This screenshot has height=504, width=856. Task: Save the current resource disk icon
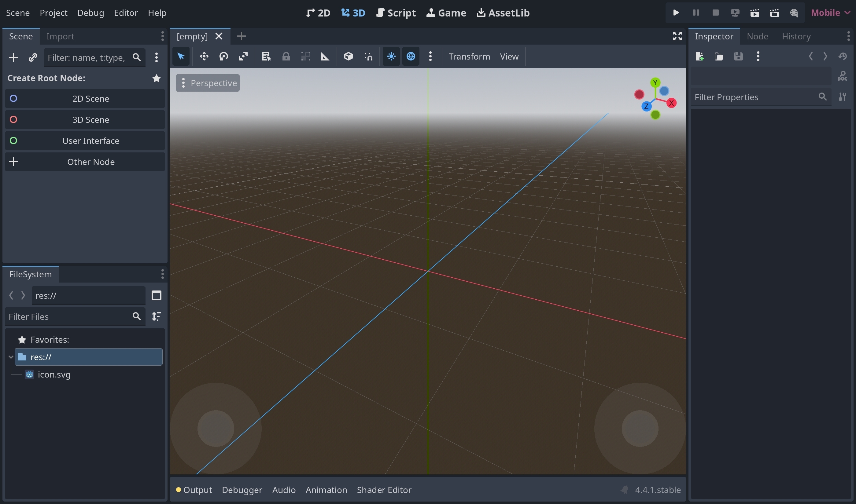coord(738,57)
